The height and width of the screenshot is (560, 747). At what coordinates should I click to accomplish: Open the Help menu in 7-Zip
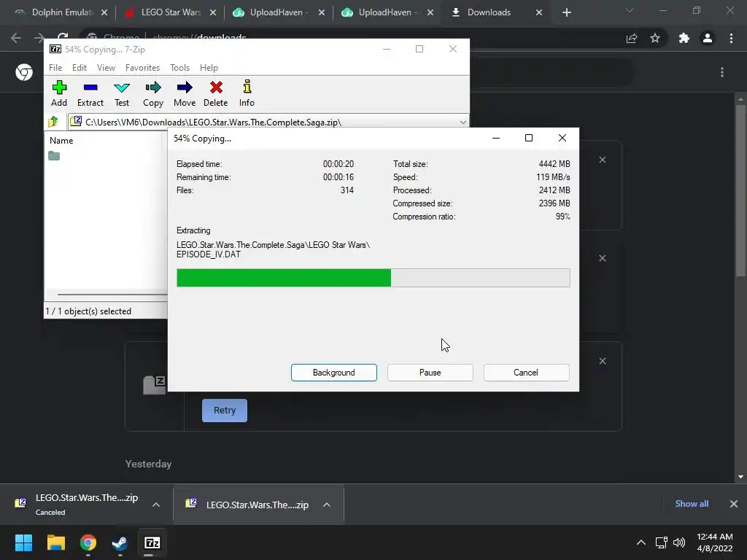coord(209,68)
